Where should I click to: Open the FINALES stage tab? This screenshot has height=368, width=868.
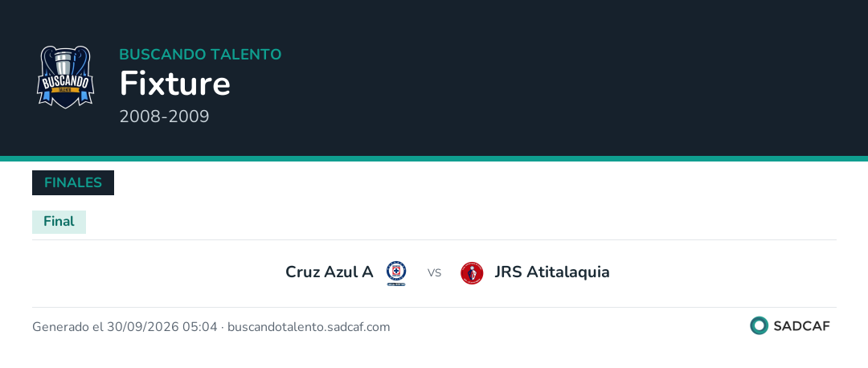[73, 182]
